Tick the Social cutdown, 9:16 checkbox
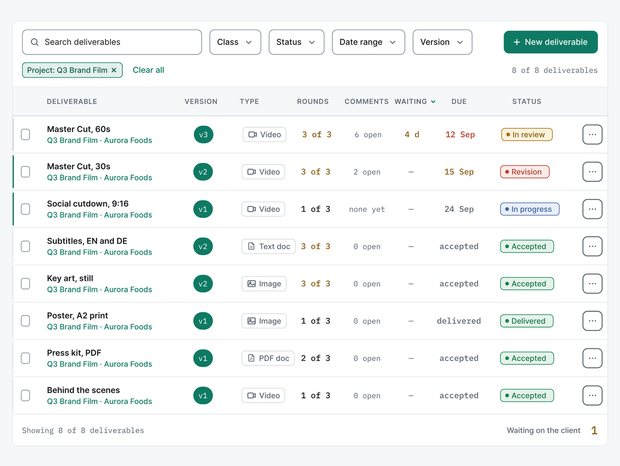This screenshot has height=466, width=620. click(25, 209)
